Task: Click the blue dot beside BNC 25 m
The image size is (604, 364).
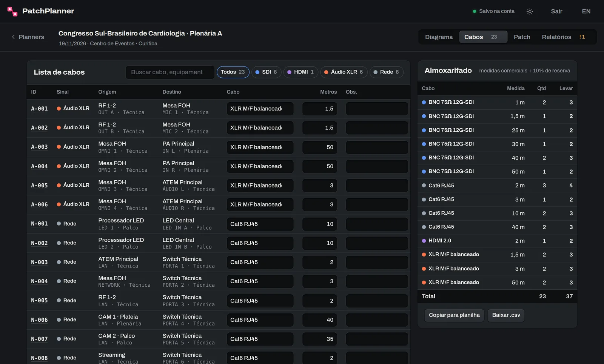Action: click(x=424, y=130)
